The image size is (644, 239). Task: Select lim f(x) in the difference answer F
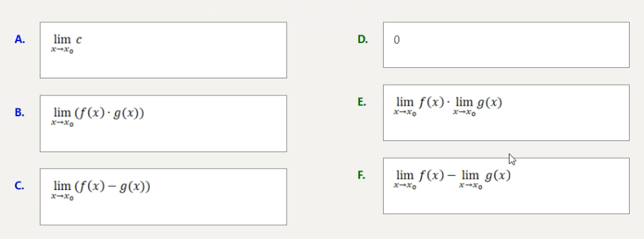419,179
